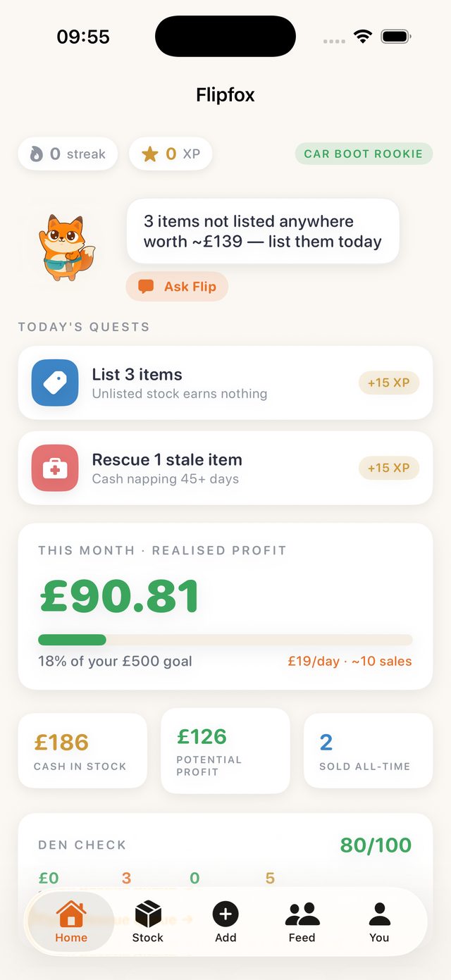451x980 pixels.
Task: Open the Den Check score card
Action: click(x=225, y=852)
